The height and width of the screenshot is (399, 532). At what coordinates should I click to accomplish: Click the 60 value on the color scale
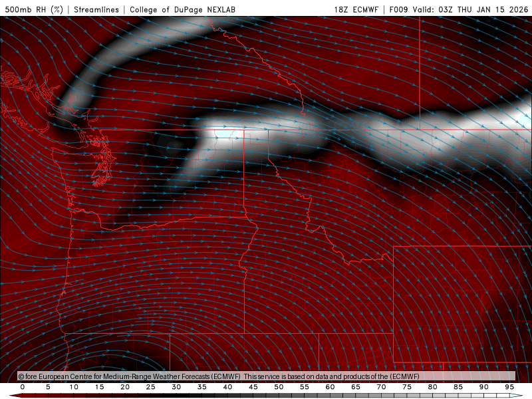330,387
